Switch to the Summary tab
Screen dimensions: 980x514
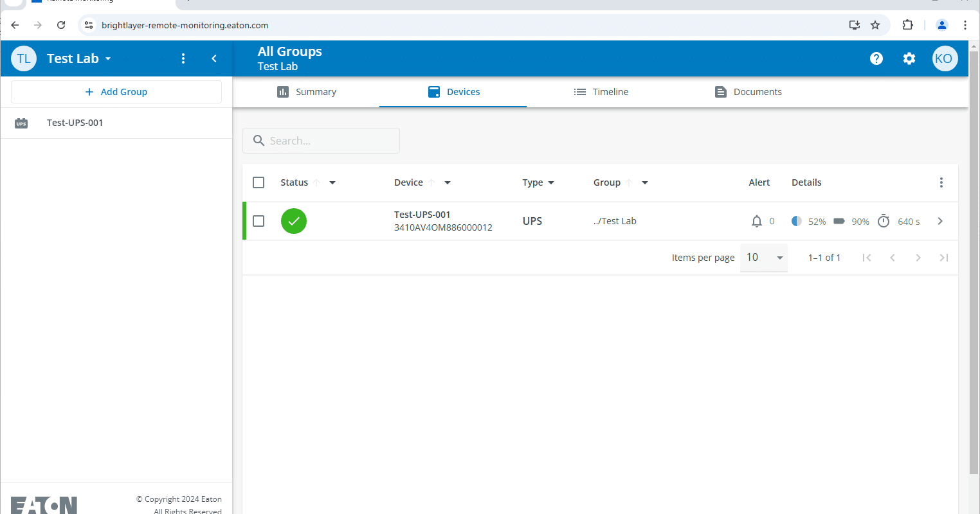click(306, 92)
